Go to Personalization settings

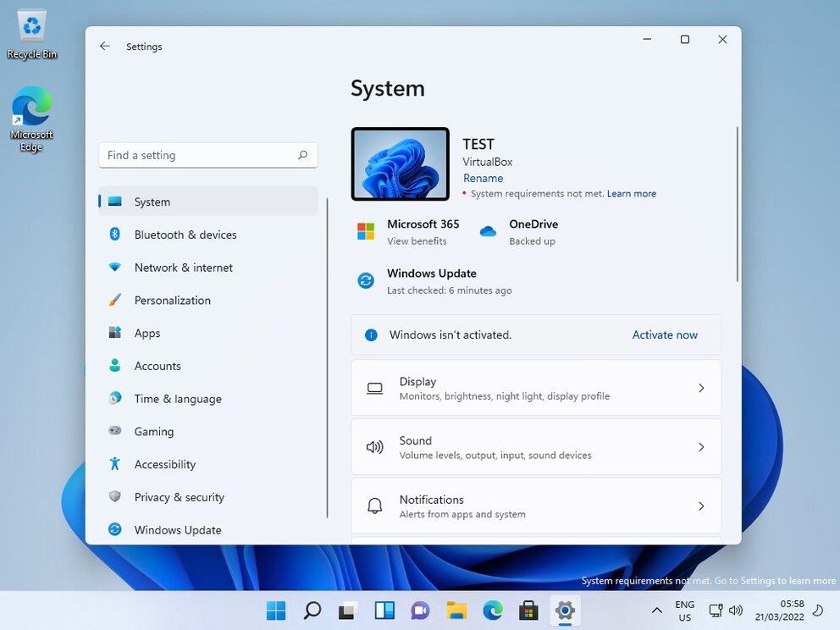tap(208, 300)
